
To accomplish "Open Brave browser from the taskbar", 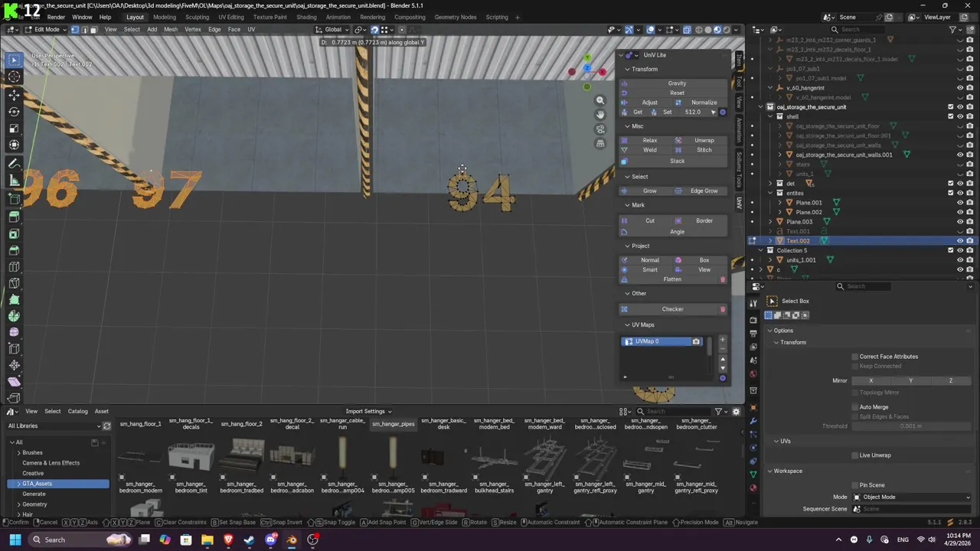I will click(228, 540).
